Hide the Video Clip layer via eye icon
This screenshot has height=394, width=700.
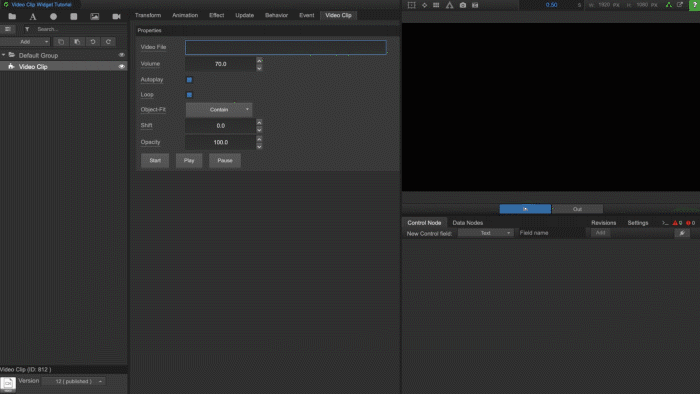[x=121, y=66]
